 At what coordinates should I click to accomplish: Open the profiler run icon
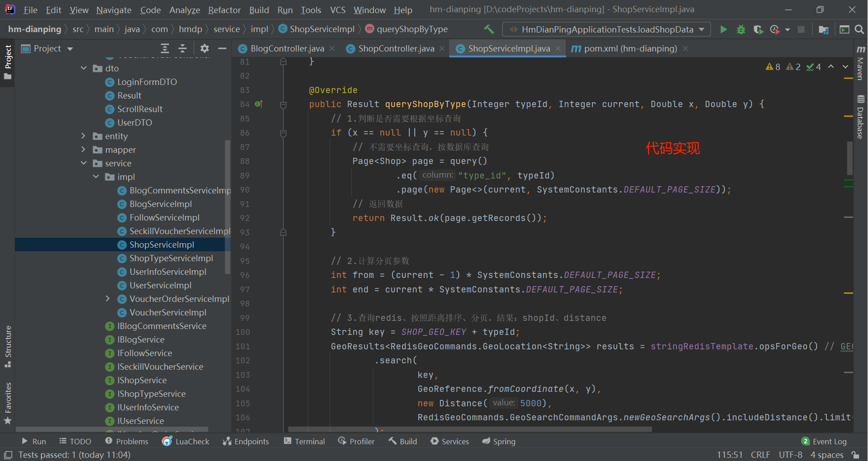[x=774, y=29]
